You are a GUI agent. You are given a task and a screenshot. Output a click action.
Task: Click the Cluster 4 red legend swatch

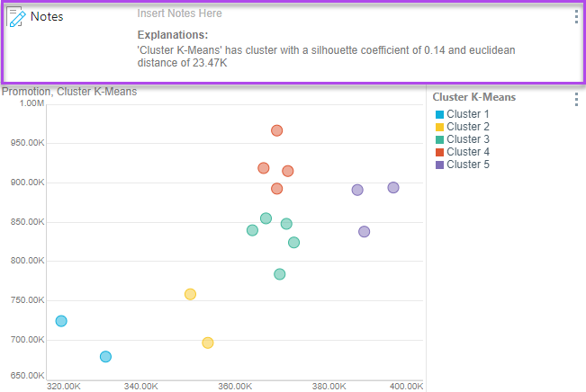tap(439, 152)
